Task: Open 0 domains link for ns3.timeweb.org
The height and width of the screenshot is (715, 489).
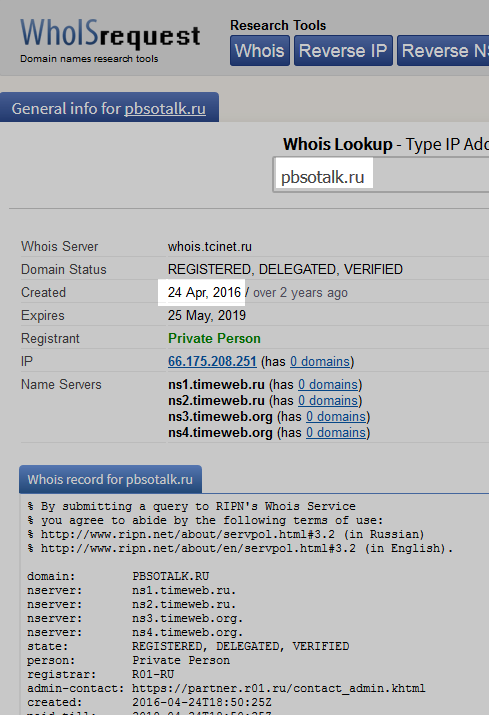Action: coord(336,416)
